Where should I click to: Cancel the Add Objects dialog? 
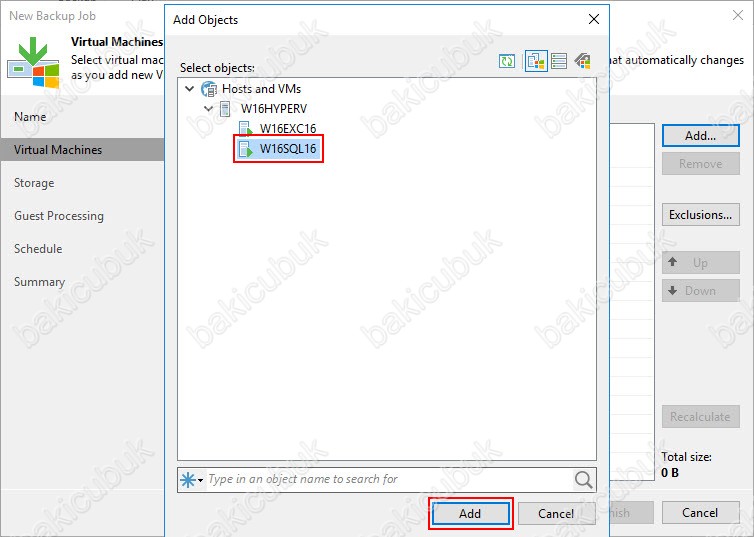pos(556,513)
